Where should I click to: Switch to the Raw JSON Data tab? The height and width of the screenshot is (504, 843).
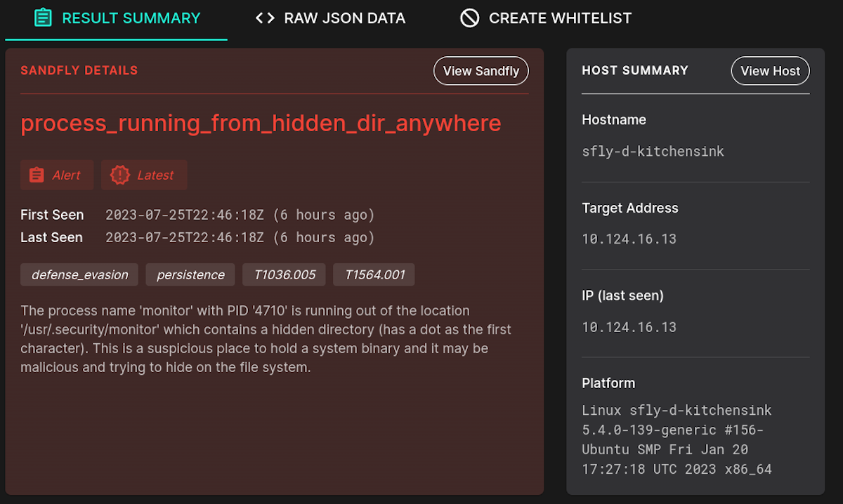point(329,18)
